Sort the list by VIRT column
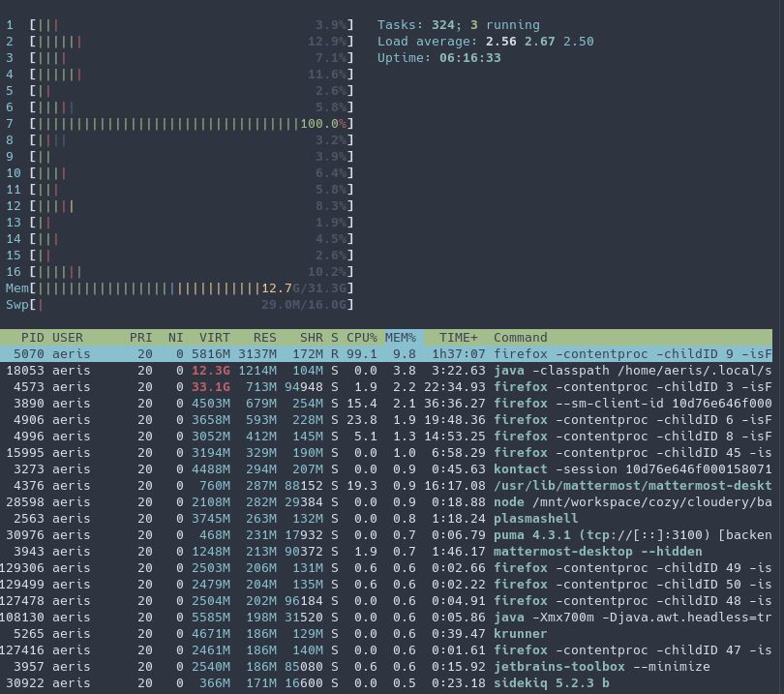Image resolution: width=784 pixels, height=694 pixels. click(x=214, y=338)
